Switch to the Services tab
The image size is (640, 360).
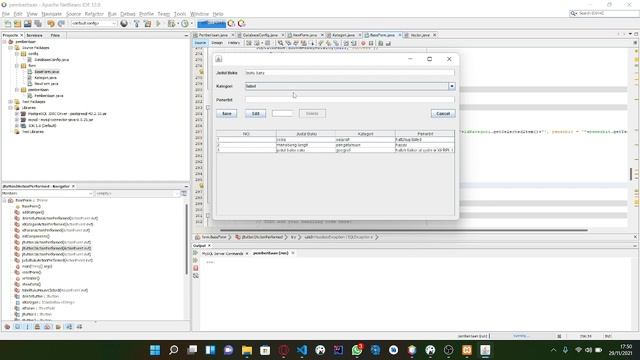34,36
